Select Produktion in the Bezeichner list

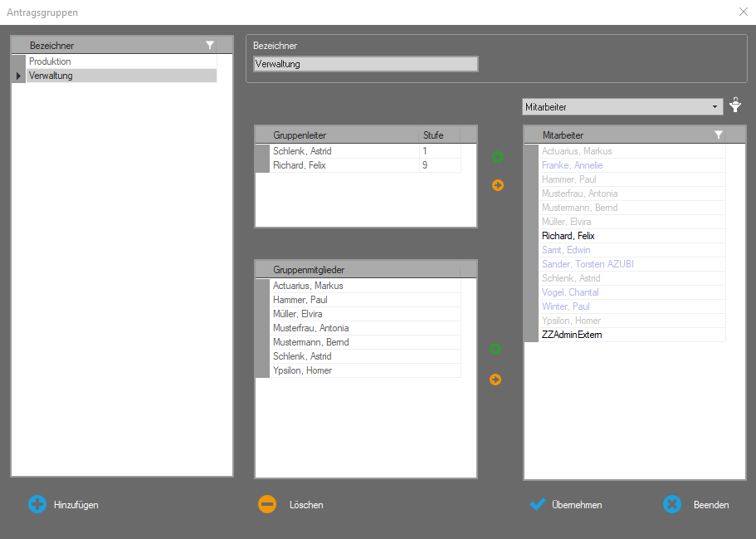[50, 61]
